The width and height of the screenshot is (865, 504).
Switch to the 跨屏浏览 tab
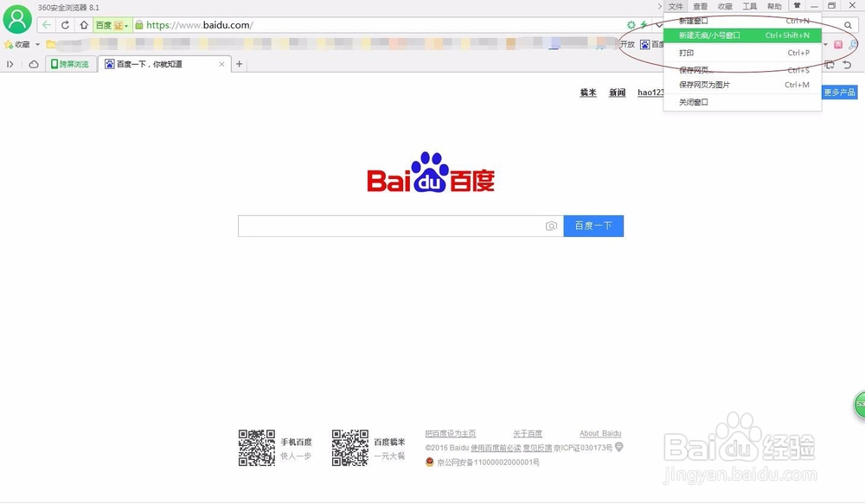click(71, 63)
